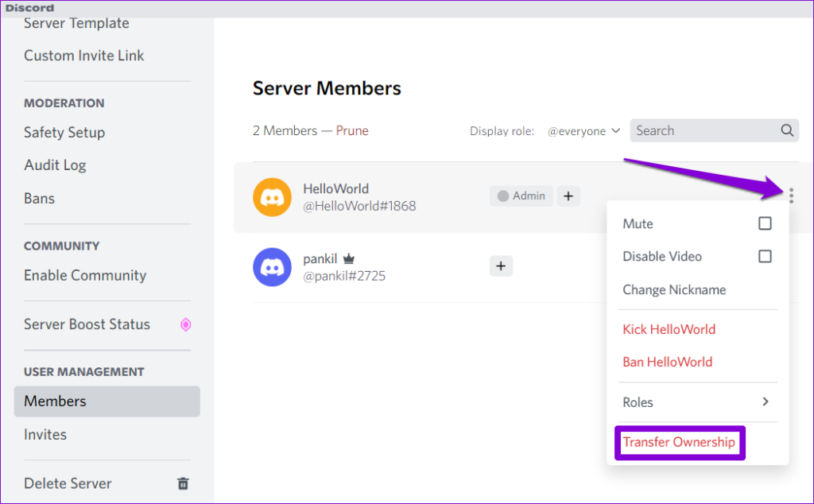Choose Change Nickname from the menu

pyautogui.click(x=674, y=289)
